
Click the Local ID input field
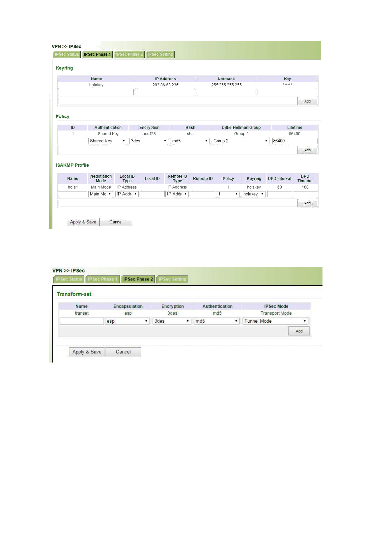click(153, 194)
